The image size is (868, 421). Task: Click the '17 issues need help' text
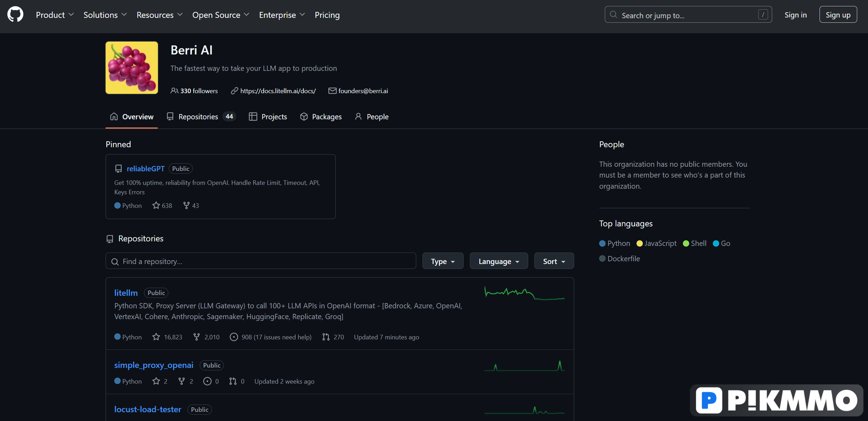283,337
